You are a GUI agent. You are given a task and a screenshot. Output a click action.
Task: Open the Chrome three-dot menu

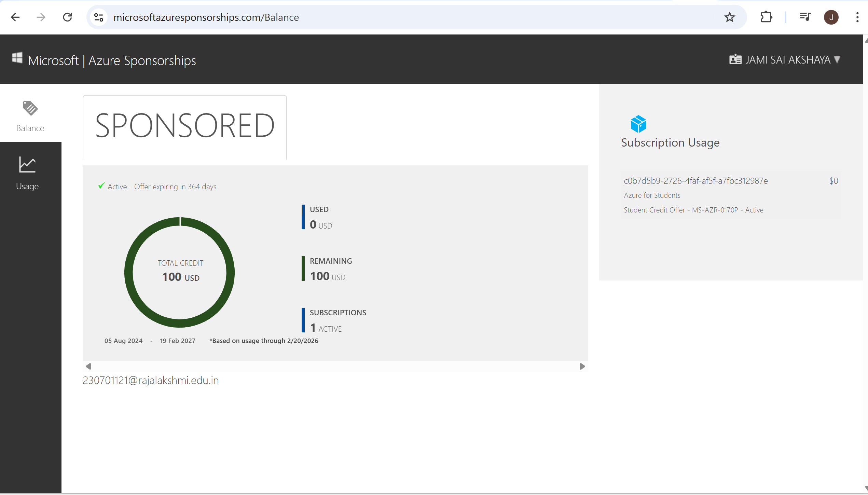click(x=857, y=17)
